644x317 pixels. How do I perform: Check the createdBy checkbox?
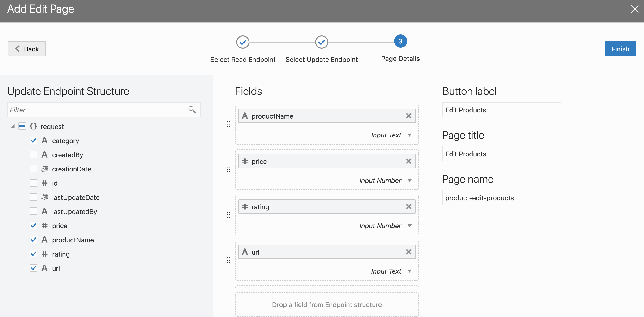pyautogui.click(x=34, y=154)
